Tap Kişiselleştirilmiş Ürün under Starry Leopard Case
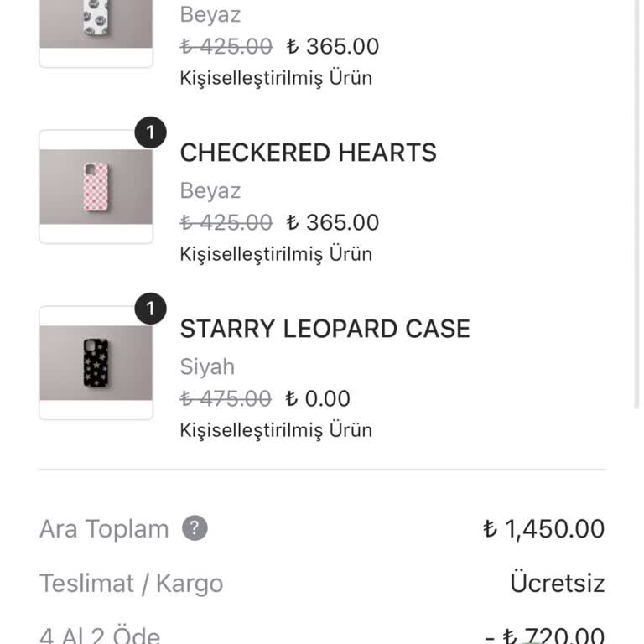644x644 pixels. 276,430
